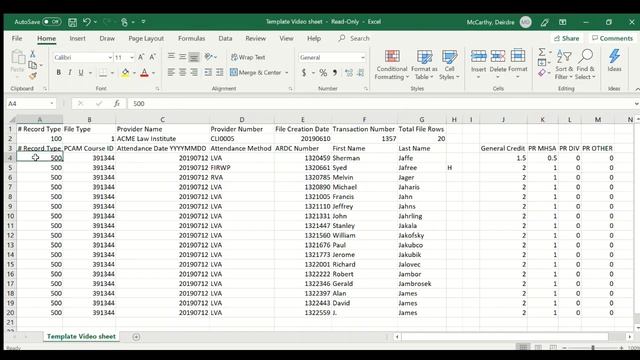Decrease font size with small A icon

152,58
